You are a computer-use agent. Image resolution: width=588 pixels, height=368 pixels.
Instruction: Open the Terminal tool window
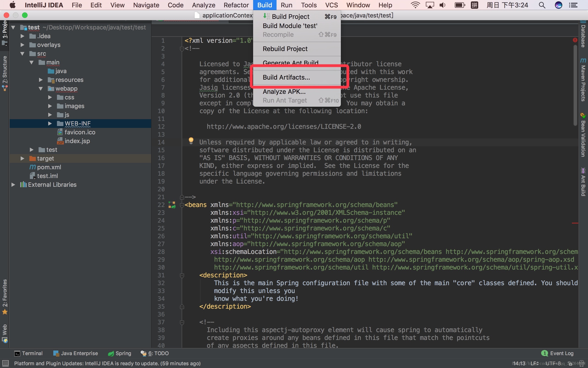coord(28,354)
